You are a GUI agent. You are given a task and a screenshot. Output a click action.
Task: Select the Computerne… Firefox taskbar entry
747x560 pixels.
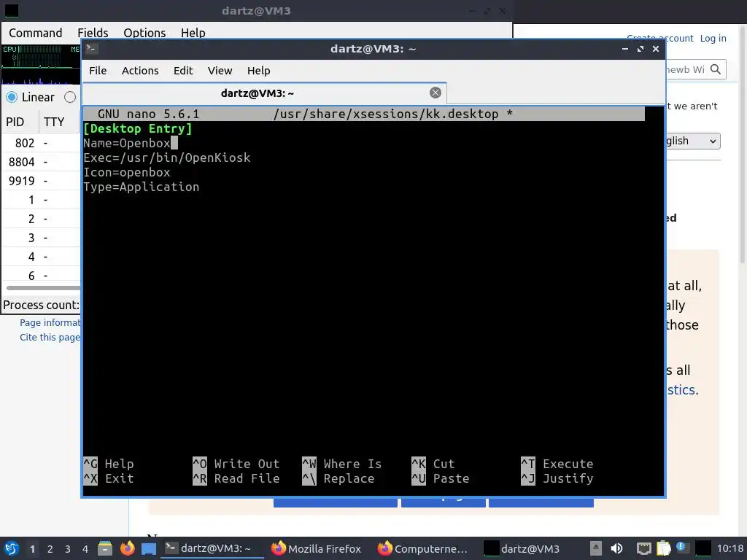[423, 548]
